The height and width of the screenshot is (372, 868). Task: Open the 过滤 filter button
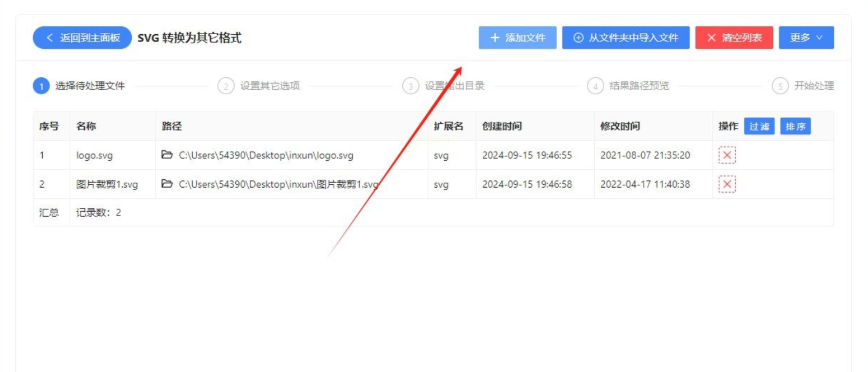click(x=759, y=126)
